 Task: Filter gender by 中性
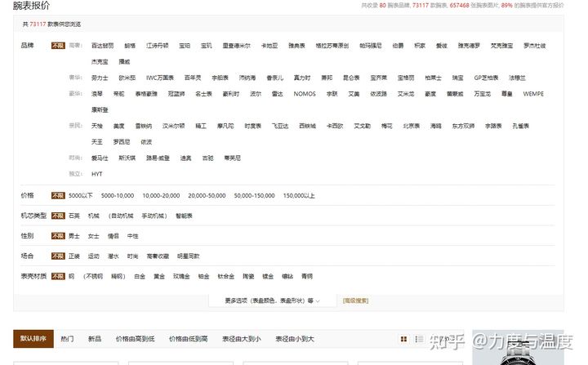(x=133, y=236)
